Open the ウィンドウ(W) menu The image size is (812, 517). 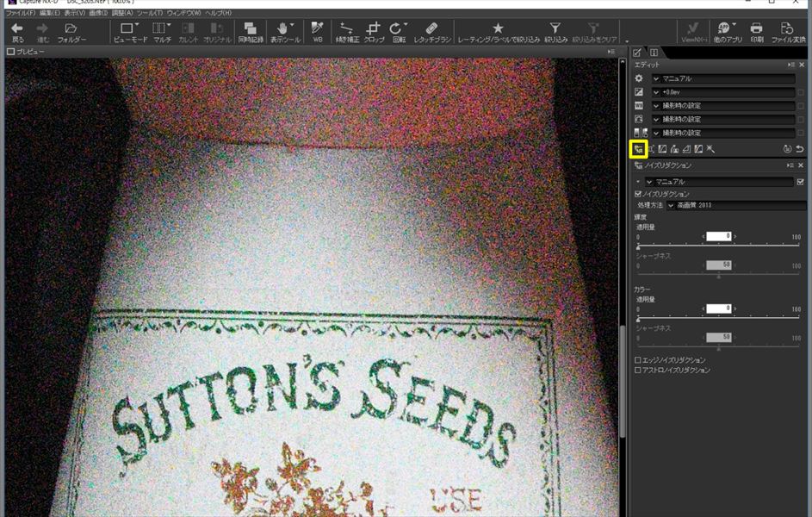(x=183, y=13)
